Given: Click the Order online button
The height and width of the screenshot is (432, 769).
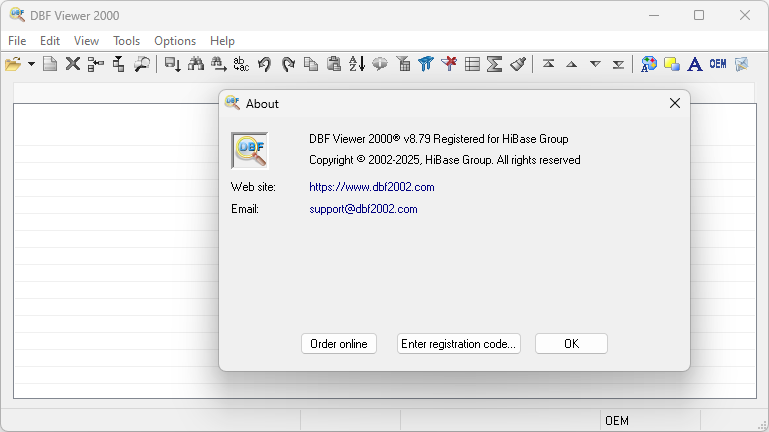Looking at the screenshot, I should click(x=339, y=344).
